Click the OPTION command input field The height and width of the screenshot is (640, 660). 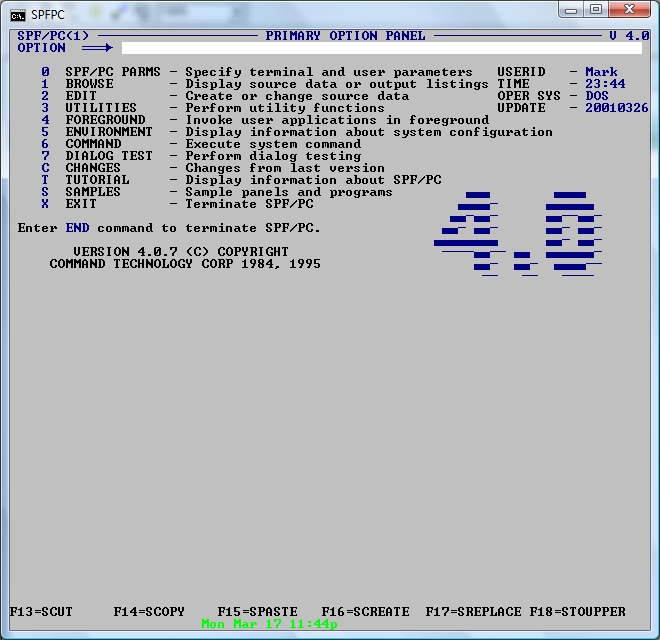[x=382, y=48]
